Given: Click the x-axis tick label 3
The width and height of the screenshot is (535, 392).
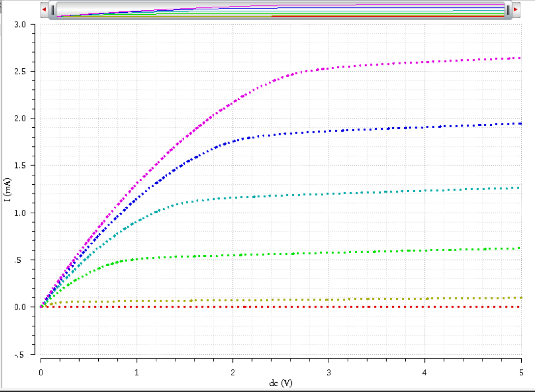Looking at the screenshot, I should click(329, 373).
